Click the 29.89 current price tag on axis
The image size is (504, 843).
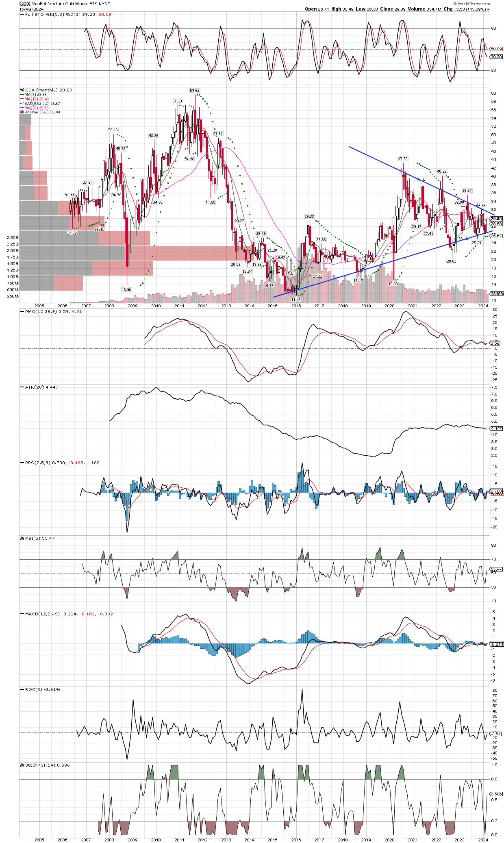496,219
